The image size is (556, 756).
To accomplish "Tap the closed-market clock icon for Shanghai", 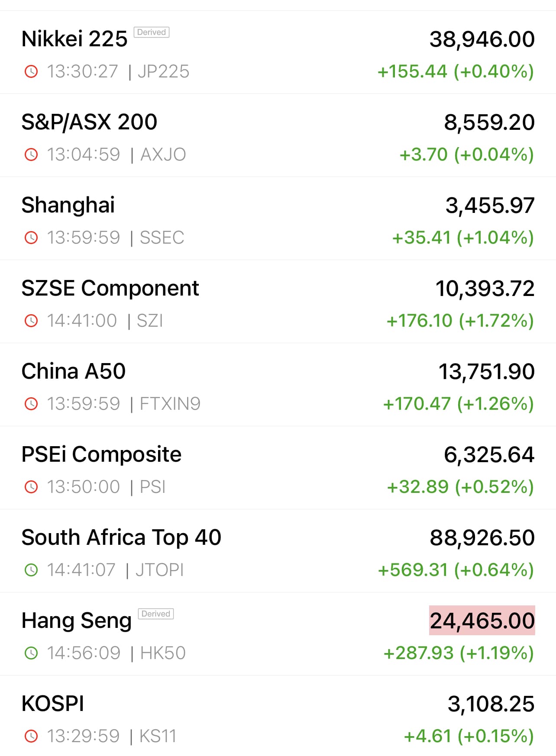I will point(31,238).
